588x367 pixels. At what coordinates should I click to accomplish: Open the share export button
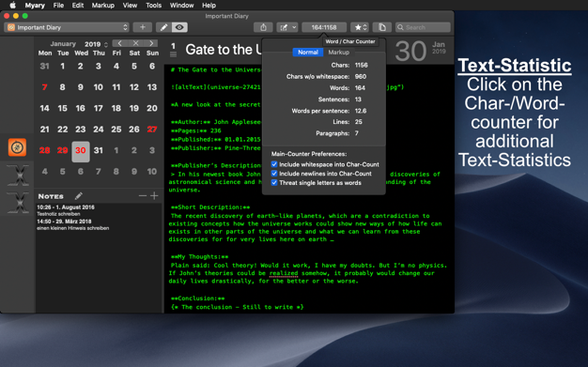pos(263,27)
